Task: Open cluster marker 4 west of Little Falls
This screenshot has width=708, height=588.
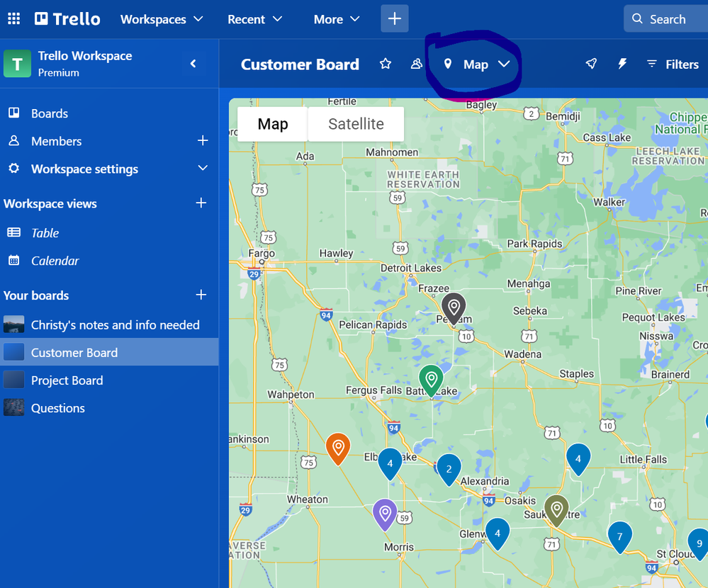Action: [x=578, y=459]
